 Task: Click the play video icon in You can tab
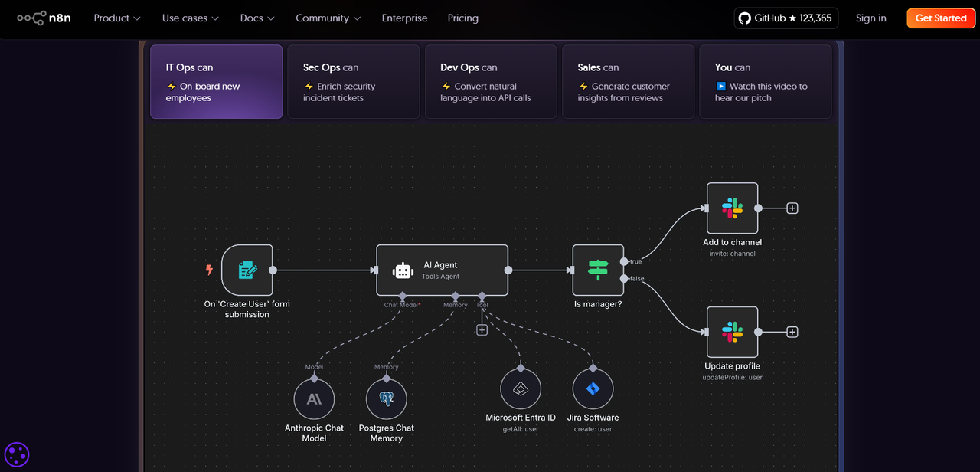coord(720,87)
